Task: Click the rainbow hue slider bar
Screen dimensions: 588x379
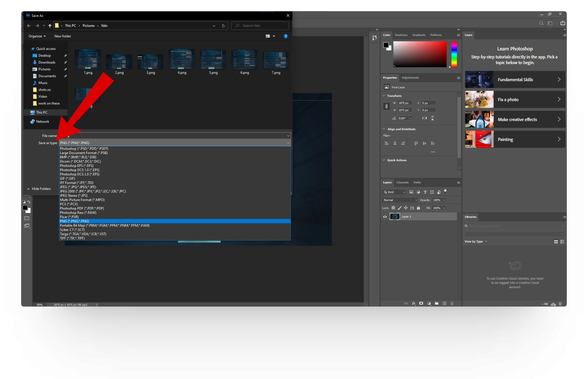Action: [x=454, y=54]
